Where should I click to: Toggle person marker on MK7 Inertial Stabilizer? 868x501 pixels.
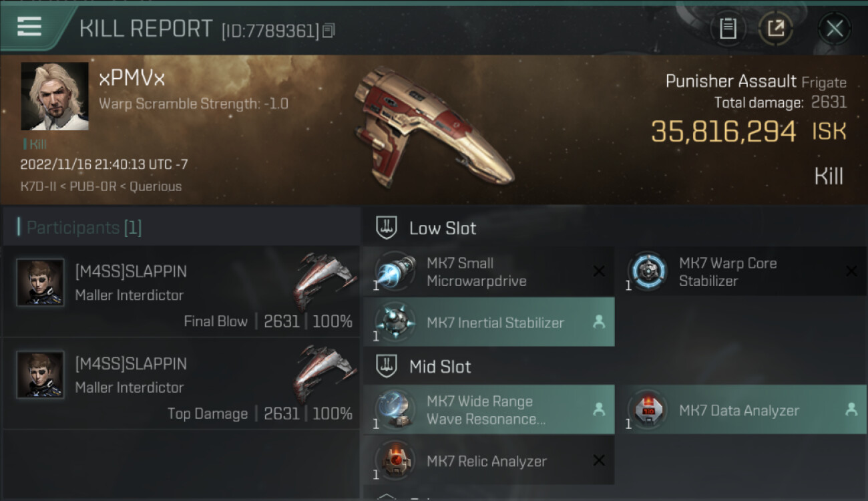click(x=599, y=322)
